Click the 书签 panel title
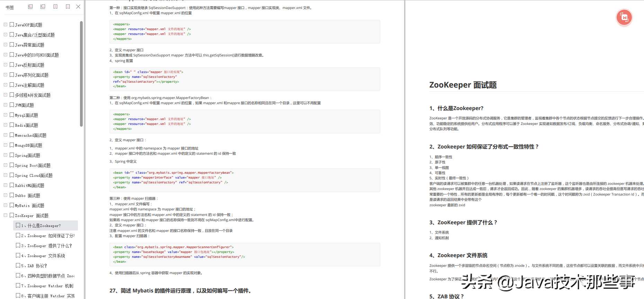This screenshot has height=299, width=644. [x=10, y=7]
